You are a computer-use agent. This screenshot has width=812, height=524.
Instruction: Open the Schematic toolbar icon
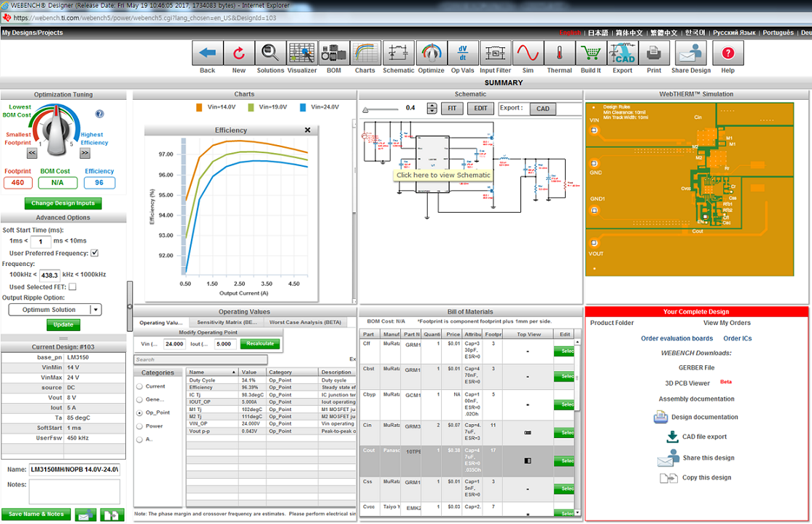398,52
